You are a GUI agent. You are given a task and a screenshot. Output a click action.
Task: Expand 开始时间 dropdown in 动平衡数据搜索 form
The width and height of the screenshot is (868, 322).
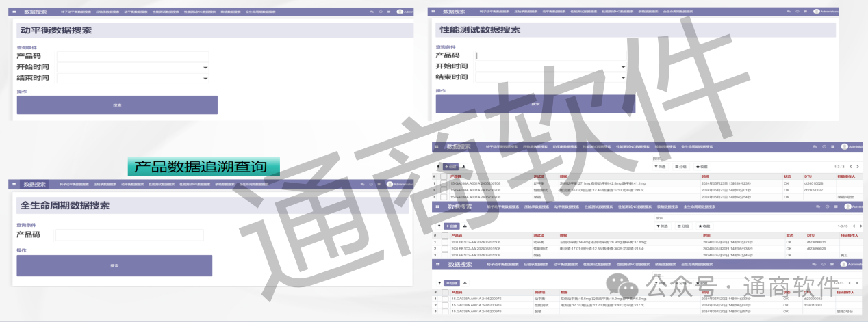pos(205,68)
